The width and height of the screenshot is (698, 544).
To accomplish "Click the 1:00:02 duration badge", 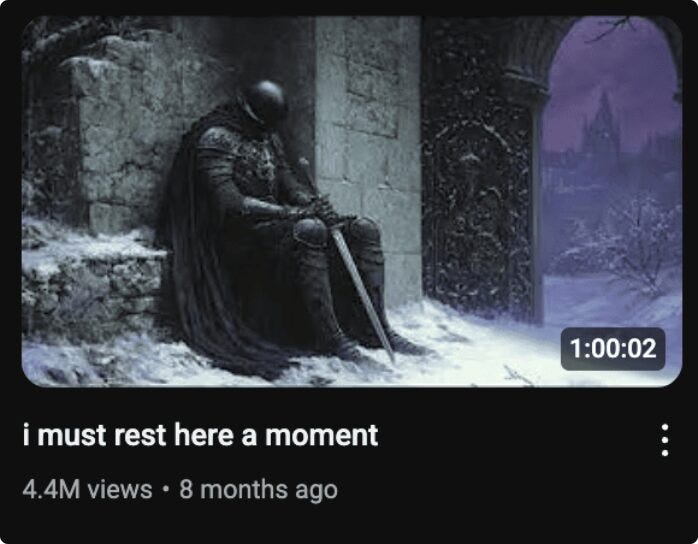I will pos(613,349).
